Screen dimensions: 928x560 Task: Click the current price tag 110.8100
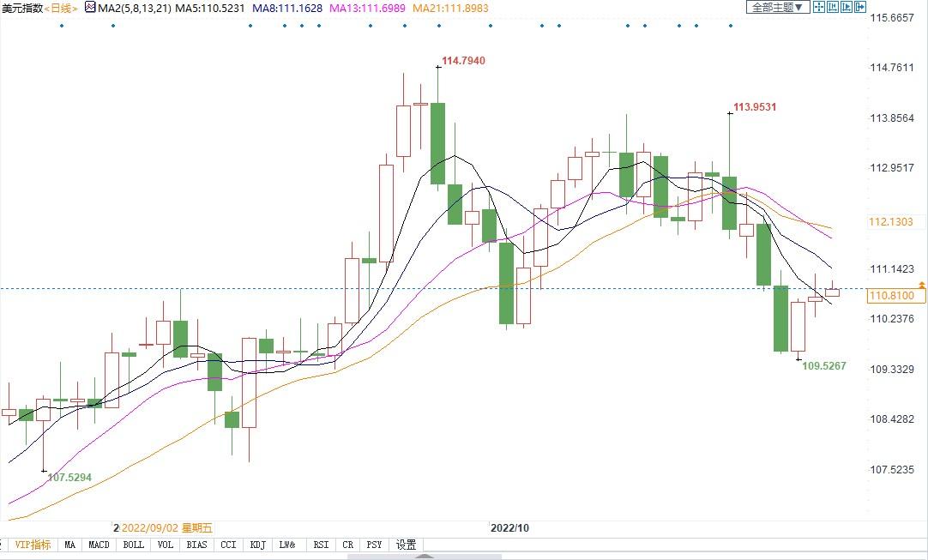click(890, 296)
